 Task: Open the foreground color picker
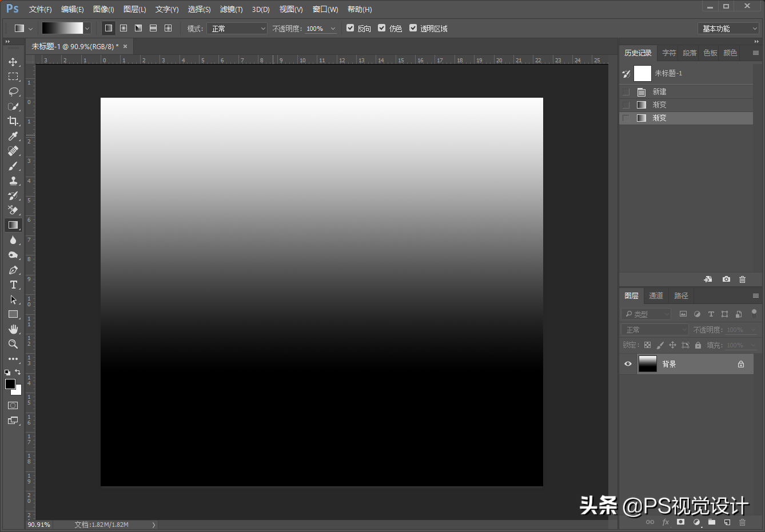(10, 384)
